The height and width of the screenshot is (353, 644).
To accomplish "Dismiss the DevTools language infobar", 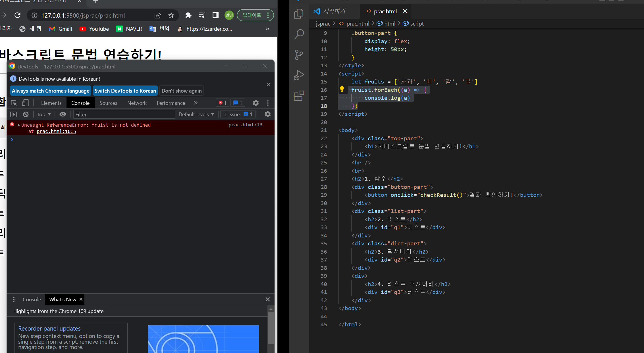I will coord(269,84).
